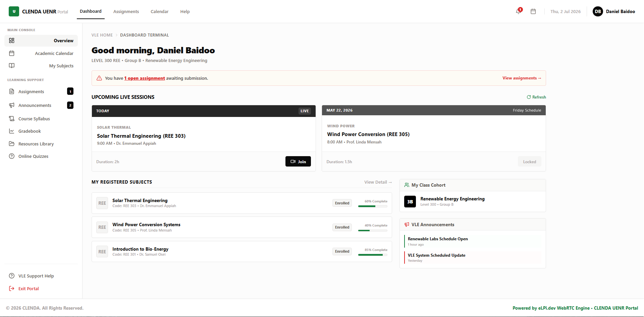Click Exit Portal to log out
Viewport: 644px width, 317px height.
coord(41,289)
